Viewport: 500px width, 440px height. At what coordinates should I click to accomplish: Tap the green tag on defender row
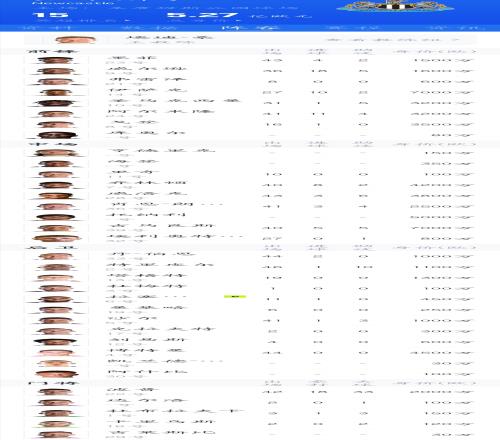235,296
